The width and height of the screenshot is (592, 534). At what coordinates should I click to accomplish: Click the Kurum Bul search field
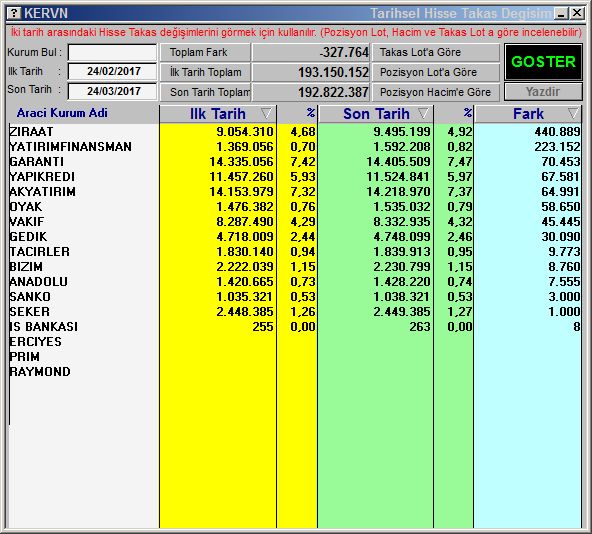click(x=112, y=52)
